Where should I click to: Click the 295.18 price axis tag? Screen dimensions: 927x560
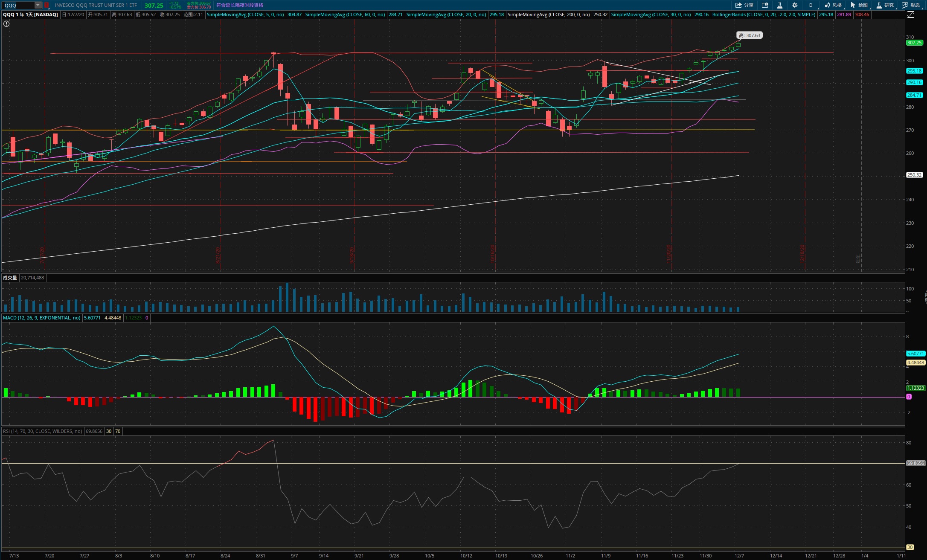click(x=914, y=71)
